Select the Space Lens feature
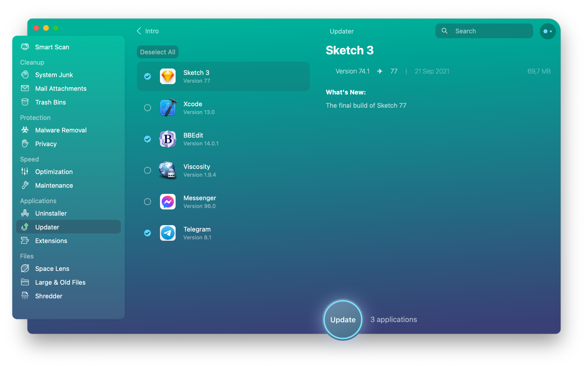This screenshot has height=370, width=588. [x=53, y=269]
